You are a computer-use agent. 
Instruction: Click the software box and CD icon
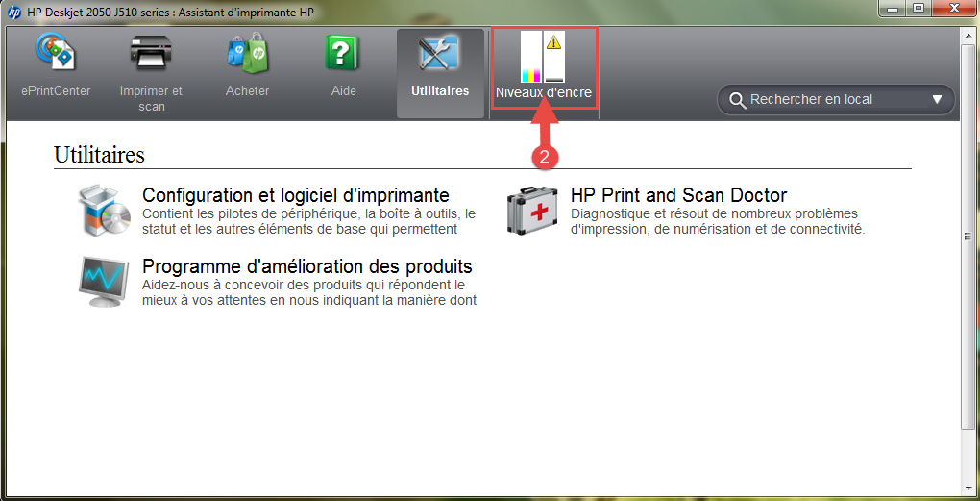105,211
